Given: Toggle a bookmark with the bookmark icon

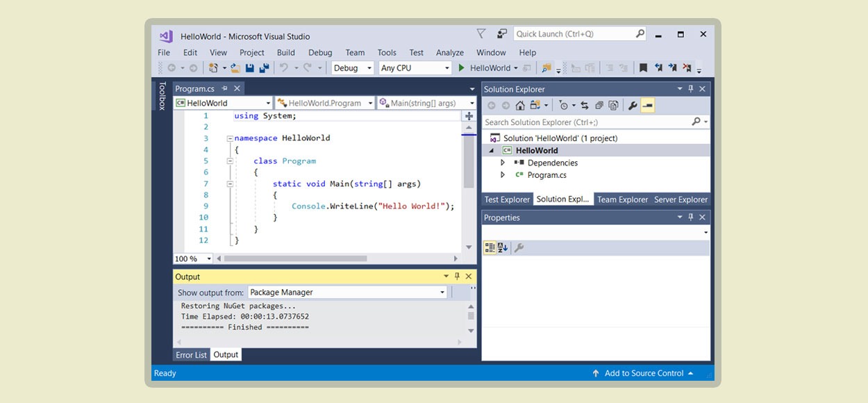Looking at the screenshot, I should coord(643,68).
